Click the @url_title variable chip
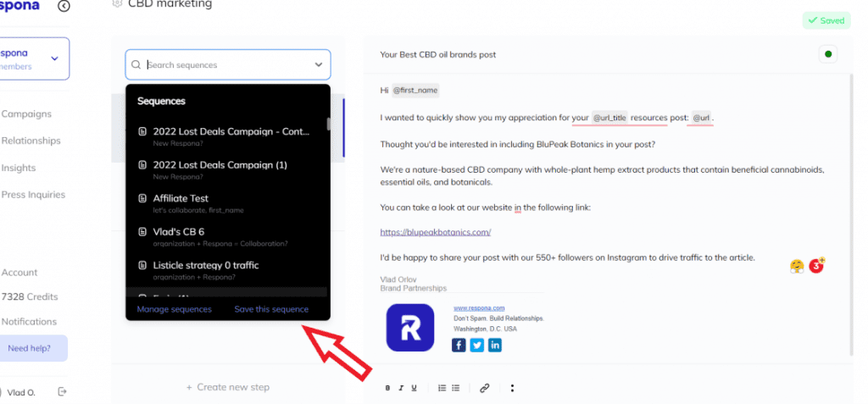The width and height of the screenshot is (868, 404). 609,118
